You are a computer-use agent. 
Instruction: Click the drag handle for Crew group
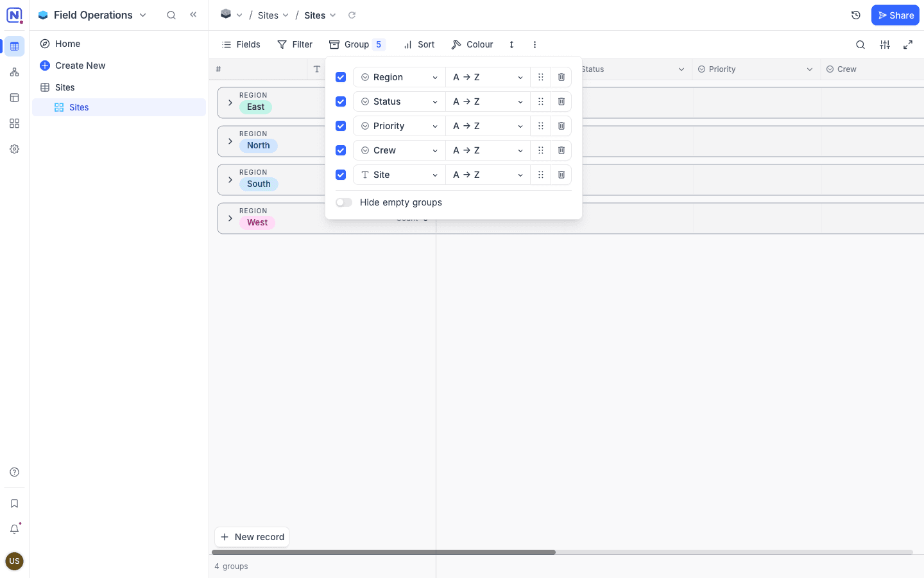540,150
